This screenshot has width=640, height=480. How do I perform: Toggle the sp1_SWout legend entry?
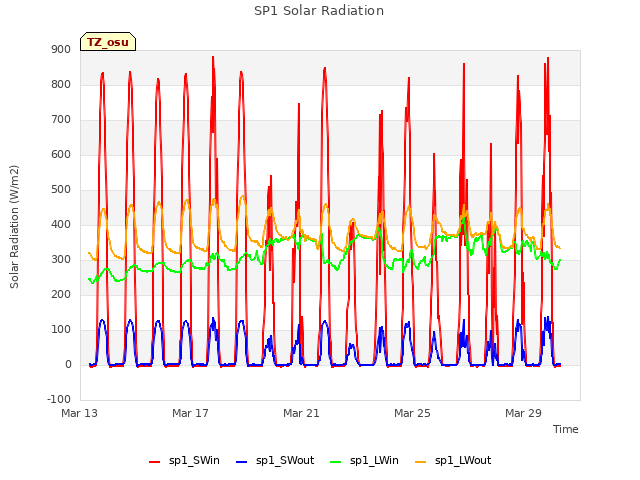[x=276, y=461]
